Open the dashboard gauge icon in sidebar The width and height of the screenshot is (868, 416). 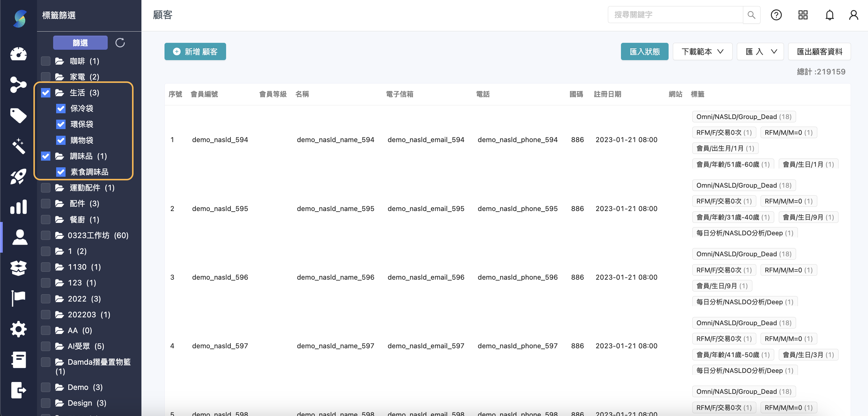(x=18, y=54)
